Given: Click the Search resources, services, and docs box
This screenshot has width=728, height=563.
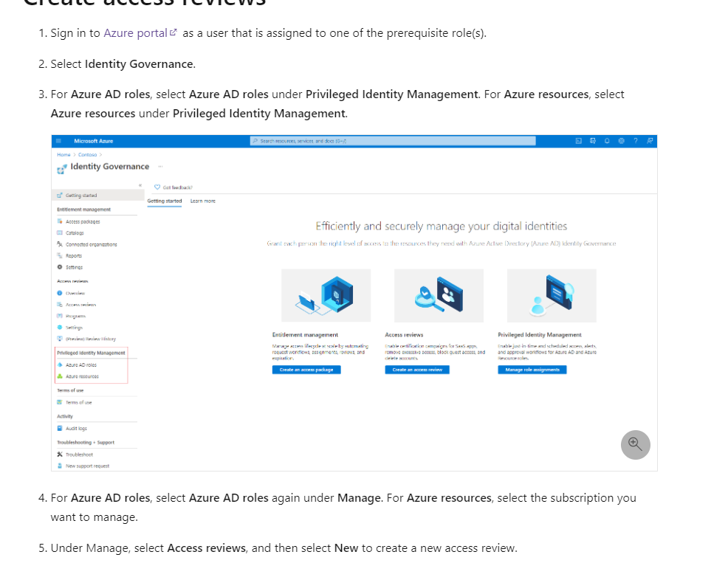Looking at the screenshot, I should tap(393, 141).
